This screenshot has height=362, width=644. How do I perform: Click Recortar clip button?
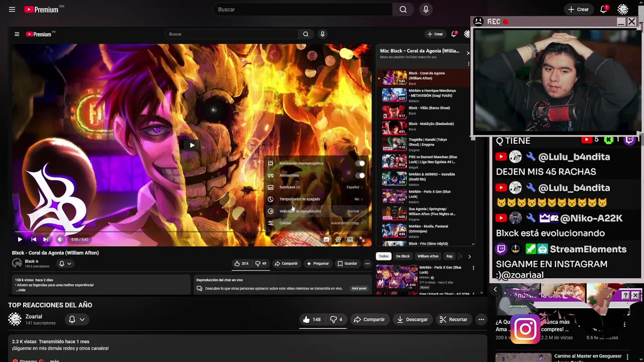(453, 319)
